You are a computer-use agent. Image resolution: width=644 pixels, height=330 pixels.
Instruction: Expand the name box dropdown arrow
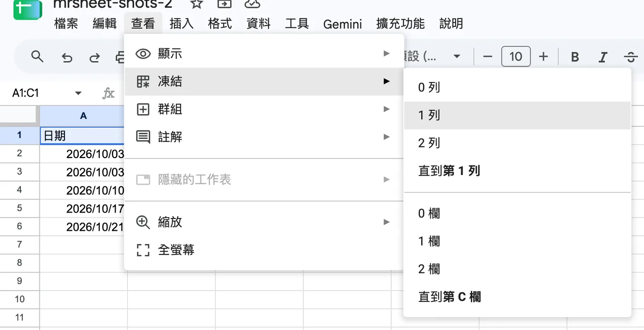pos(78,93)
